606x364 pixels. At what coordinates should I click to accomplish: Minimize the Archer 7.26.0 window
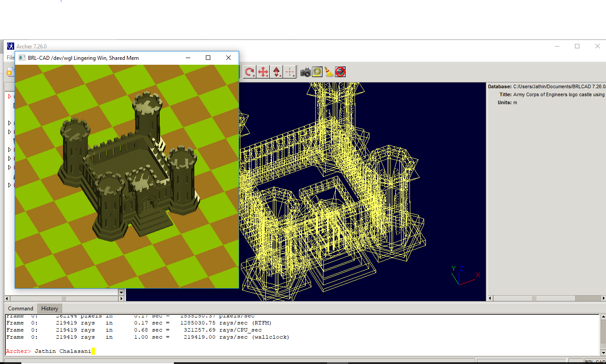tap(557, 46)
